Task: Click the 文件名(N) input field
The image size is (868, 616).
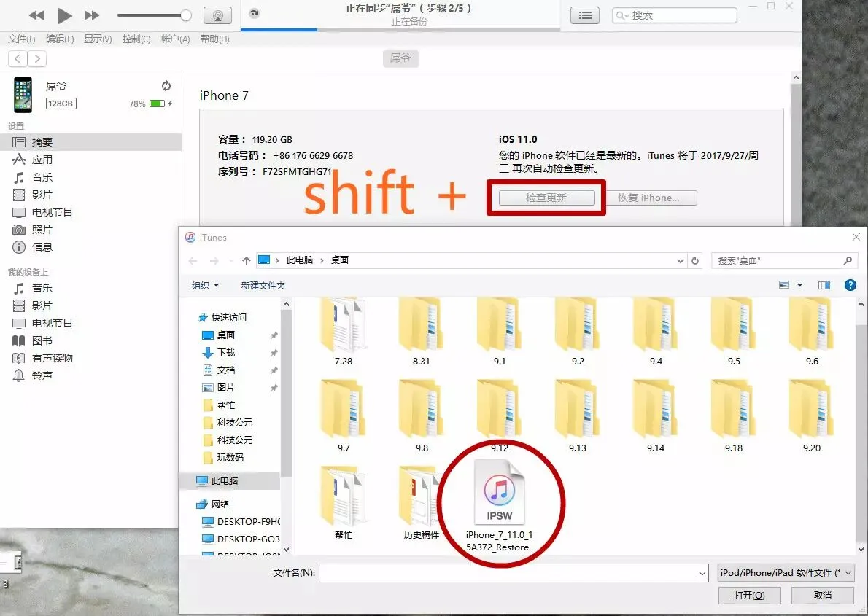Action: pyautogui.click(x=514, y=573)
